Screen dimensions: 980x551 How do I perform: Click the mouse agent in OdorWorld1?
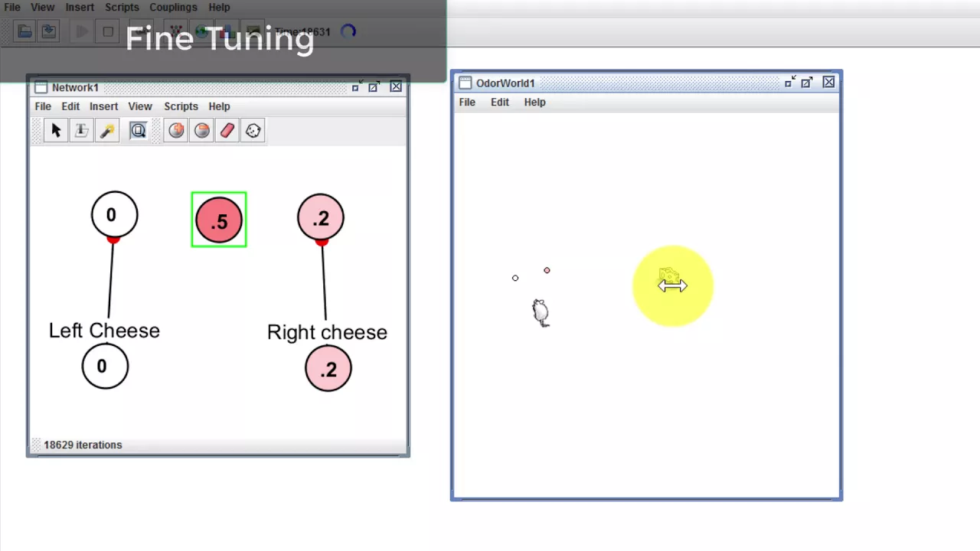click(541, 312)
